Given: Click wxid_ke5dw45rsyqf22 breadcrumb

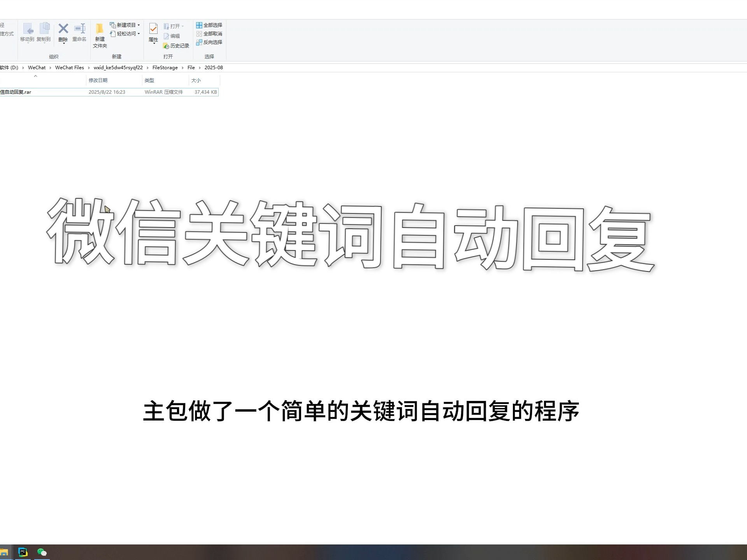Looking at the screenshot, I should tap(118, 68).
